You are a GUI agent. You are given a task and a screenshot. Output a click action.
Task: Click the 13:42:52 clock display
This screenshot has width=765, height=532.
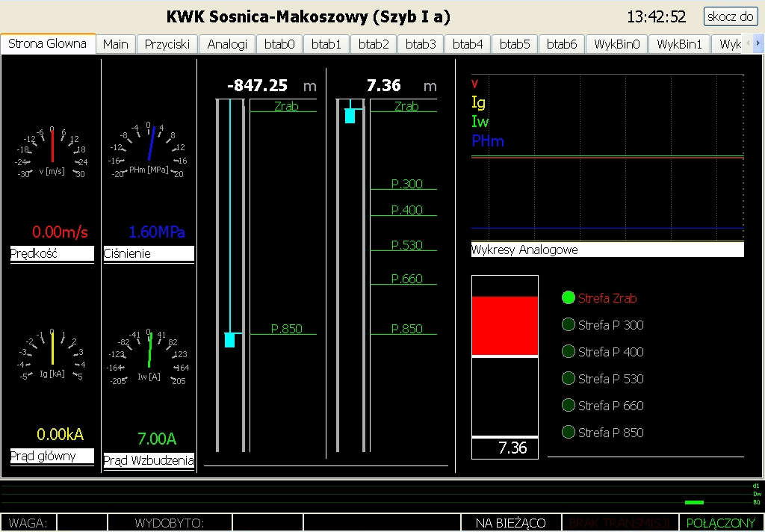pos(656,16)
